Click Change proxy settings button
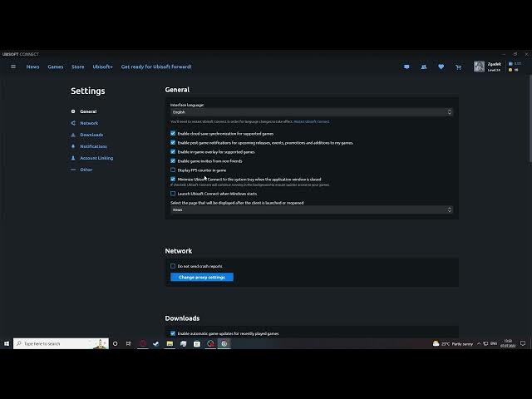This screenshot has width=532, height=399. 202,277
